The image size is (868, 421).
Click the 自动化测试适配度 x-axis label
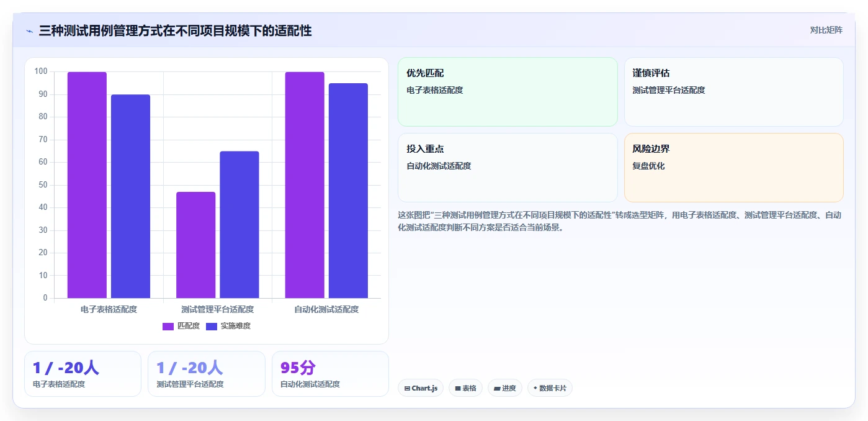[x=326, y=309]
